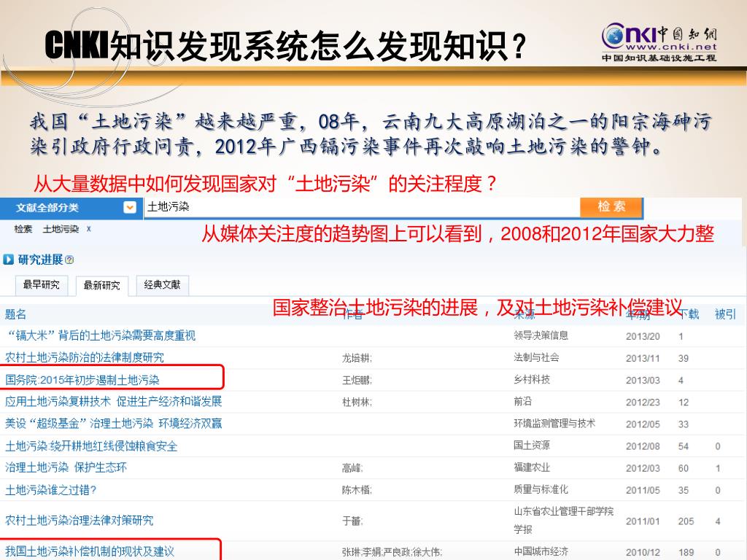Switch to the 经典文献 tab
The width and height of the screenshot is (747, 560).
[163, 285]
